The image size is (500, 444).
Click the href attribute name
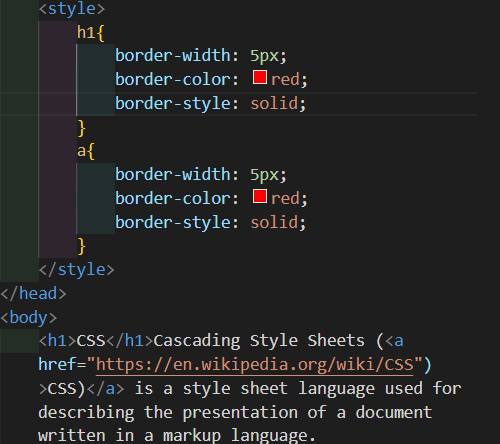tap(57, 364)
